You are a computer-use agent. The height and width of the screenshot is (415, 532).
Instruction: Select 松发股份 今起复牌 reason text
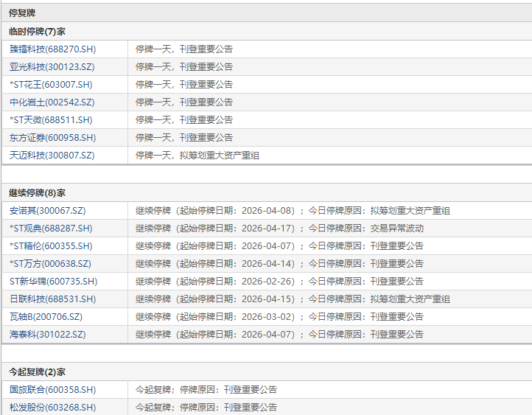(x=206, y=407)
